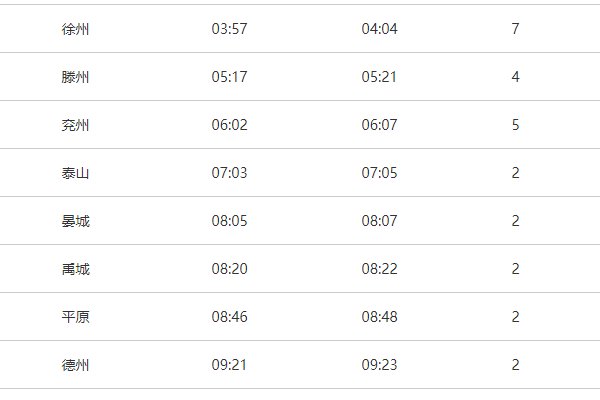Select the 4-minute stop duration for 滕州
Viewport: 600px width, 400px height.
coord(515,77)
